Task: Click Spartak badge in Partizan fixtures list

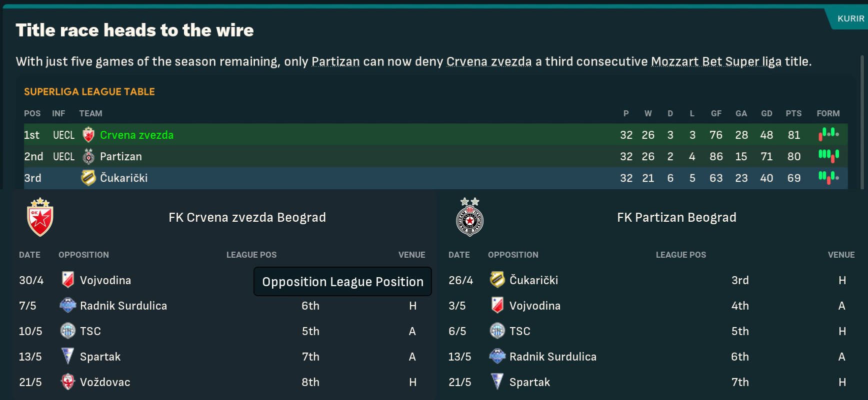Action: [x=497, y=382]
